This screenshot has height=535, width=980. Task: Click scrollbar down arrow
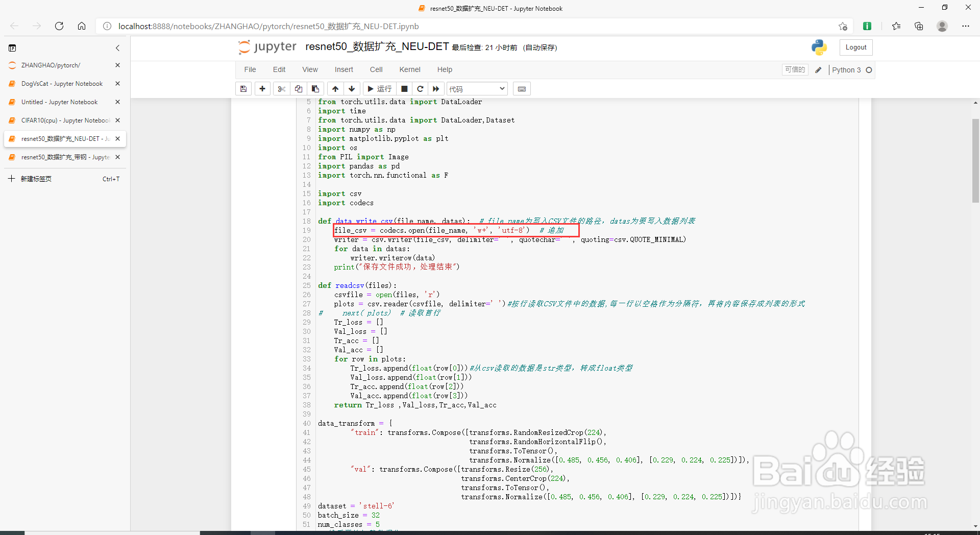[975, 526]
